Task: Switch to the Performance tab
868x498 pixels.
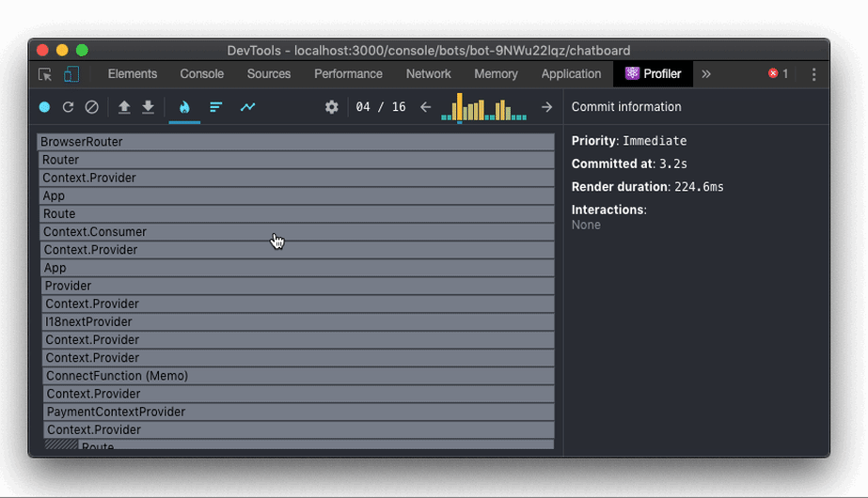Action: pyautogui.click(x=348, y=73)
